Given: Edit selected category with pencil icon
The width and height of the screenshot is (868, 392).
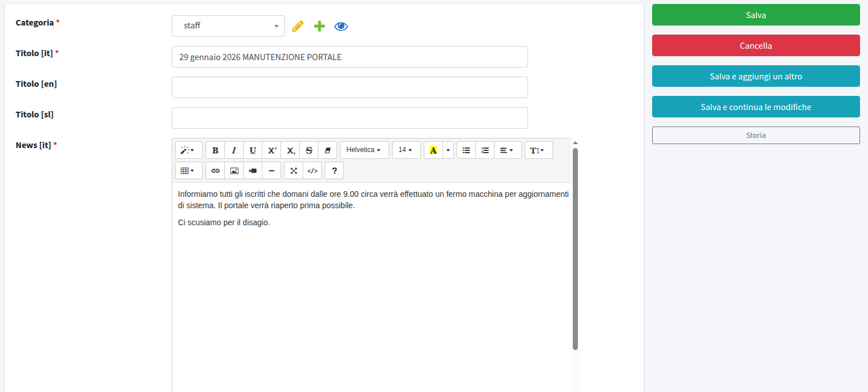Looking at the screenshot, I should [297, 26].
